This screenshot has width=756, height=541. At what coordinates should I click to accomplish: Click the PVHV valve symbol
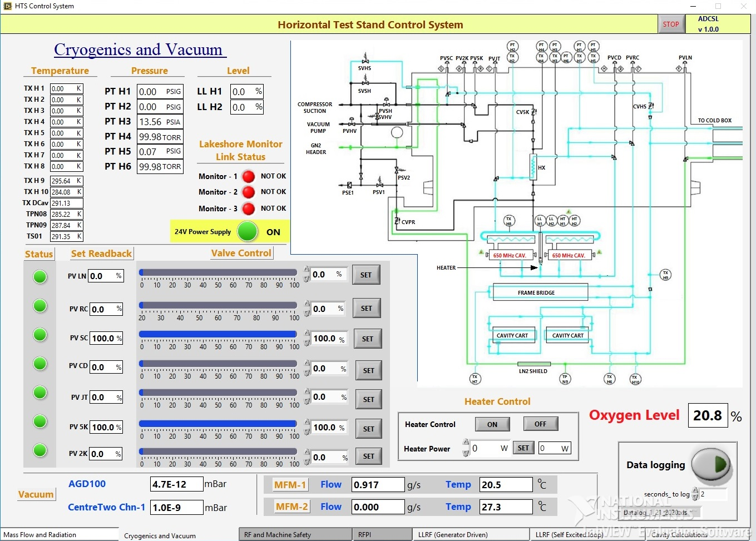click(x=351, y=122)
